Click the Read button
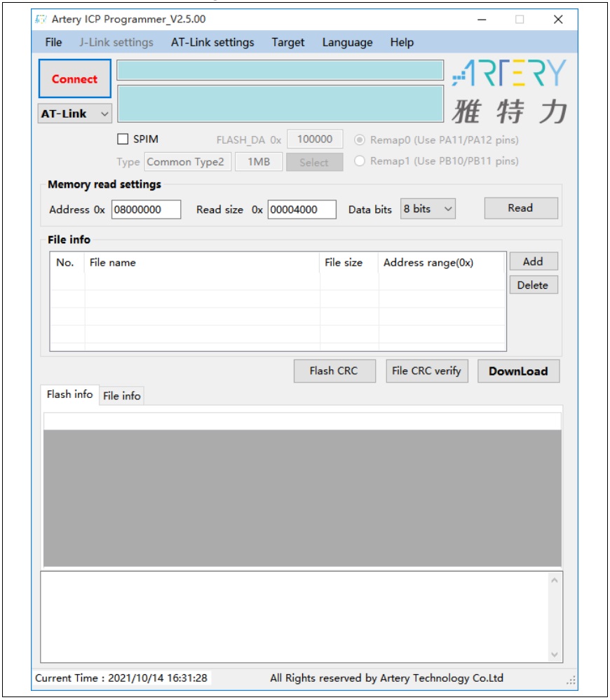The image size is (610, 700). click(521, 208)
